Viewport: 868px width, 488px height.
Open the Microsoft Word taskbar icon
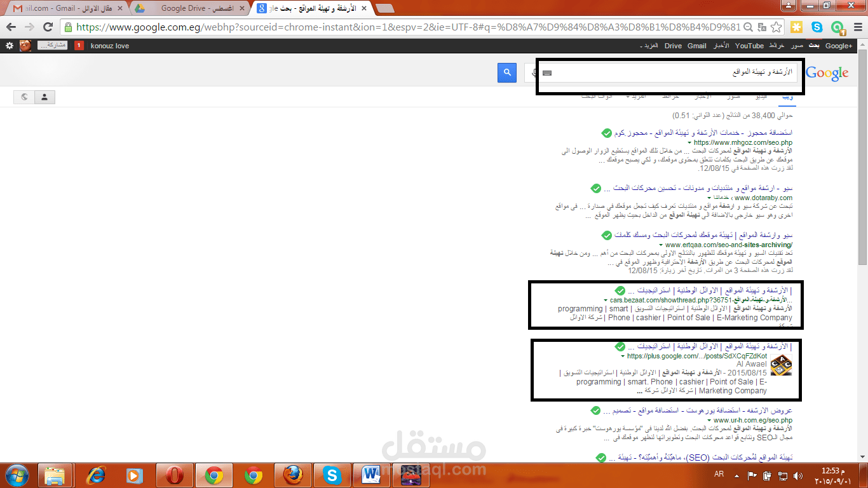pos(372,475)
